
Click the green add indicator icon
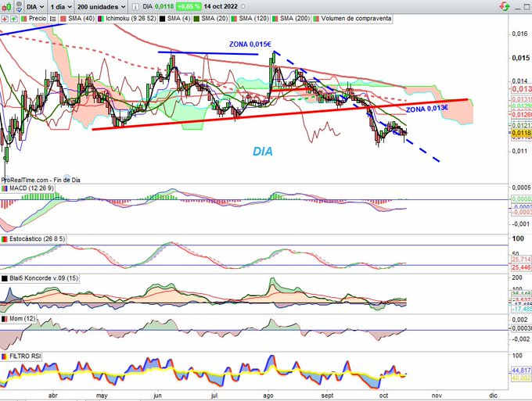pyautogui.click(x=13, y=19)
